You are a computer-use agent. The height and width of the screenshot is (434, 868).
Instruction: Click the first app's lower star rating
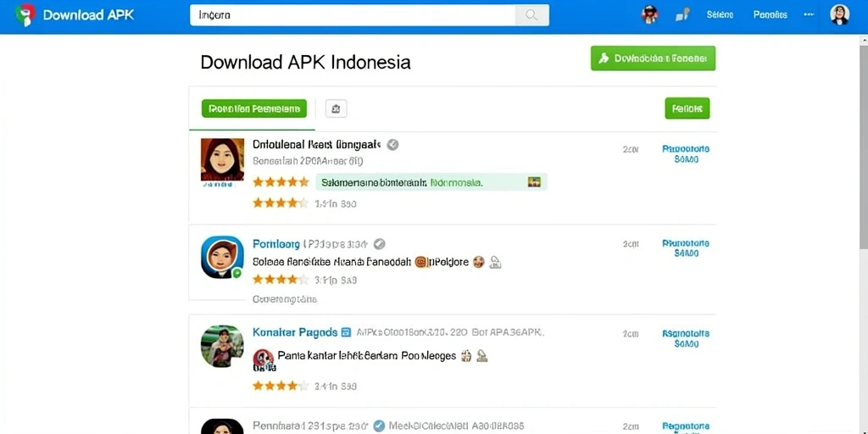[x=281, y=203]
